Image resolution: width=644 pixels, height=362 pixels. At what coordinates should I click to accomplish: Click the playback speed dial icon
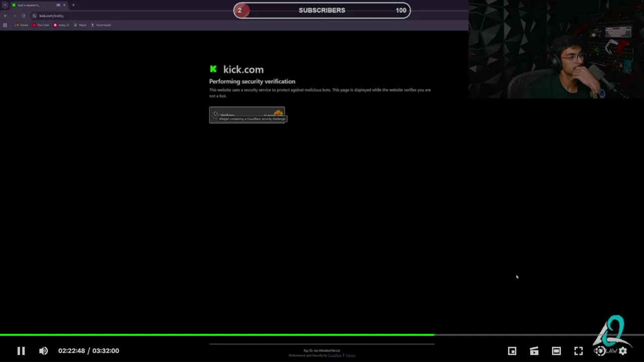pos(600,351)
